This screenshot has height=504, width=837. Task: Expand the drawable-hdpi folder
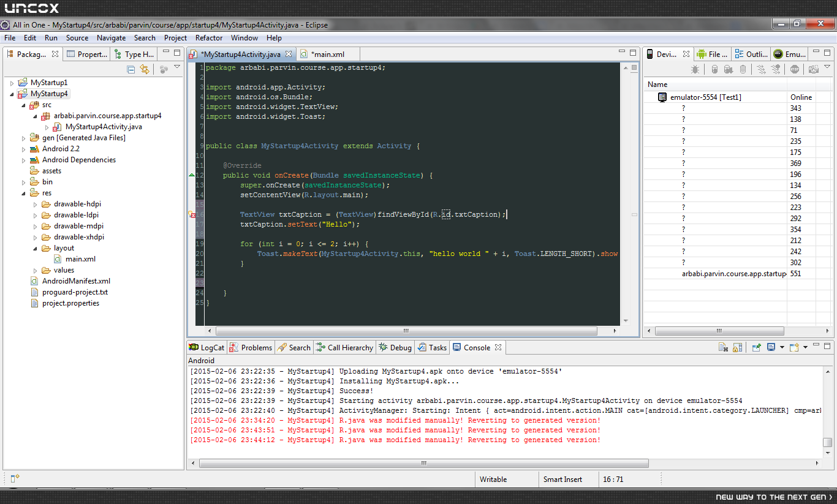pyautogui.click(x=35, y=204)
